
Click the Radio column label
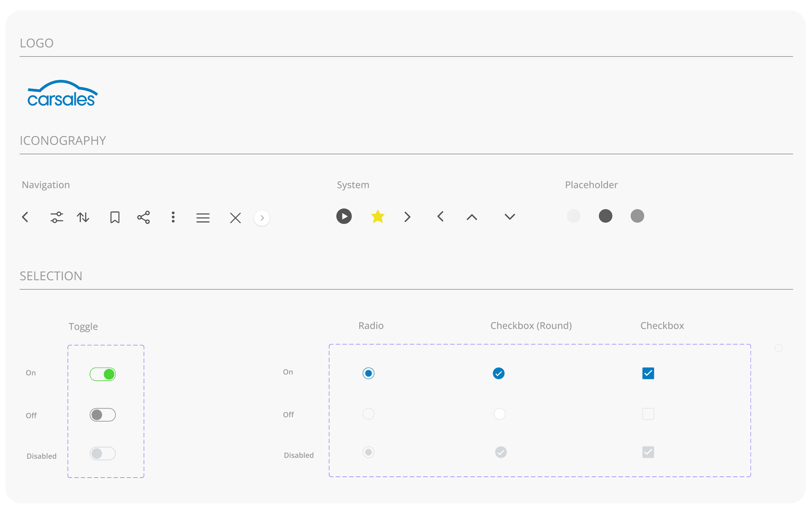click(x=371, y=326)
